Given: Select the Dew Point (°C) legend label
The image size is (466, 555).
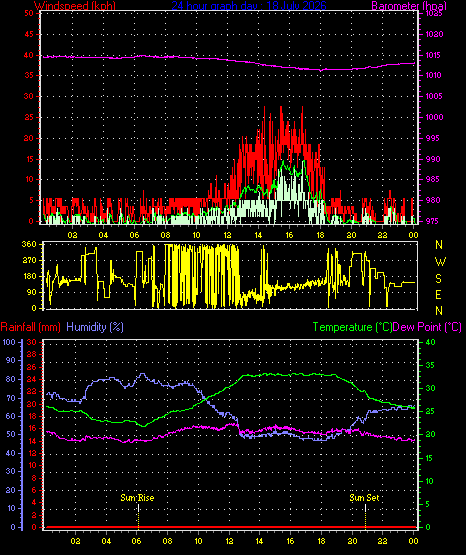Looking at the screenshot, I should (x=427, y=327).
